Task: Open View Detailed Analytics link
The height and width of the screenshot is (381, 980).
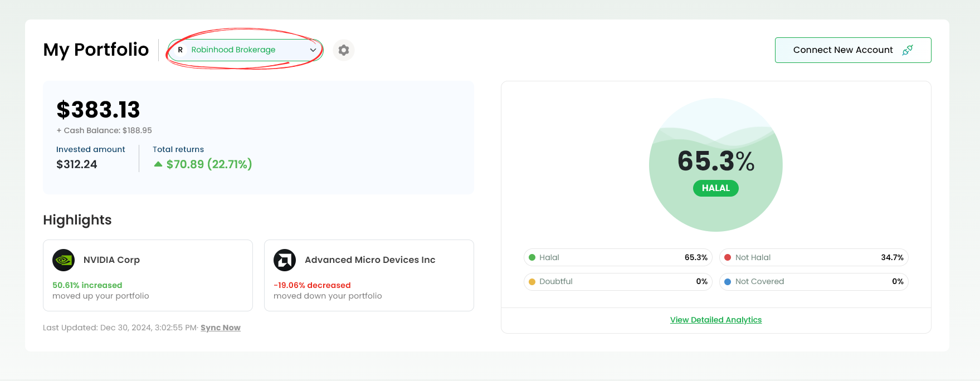Action: coord(715,320)
